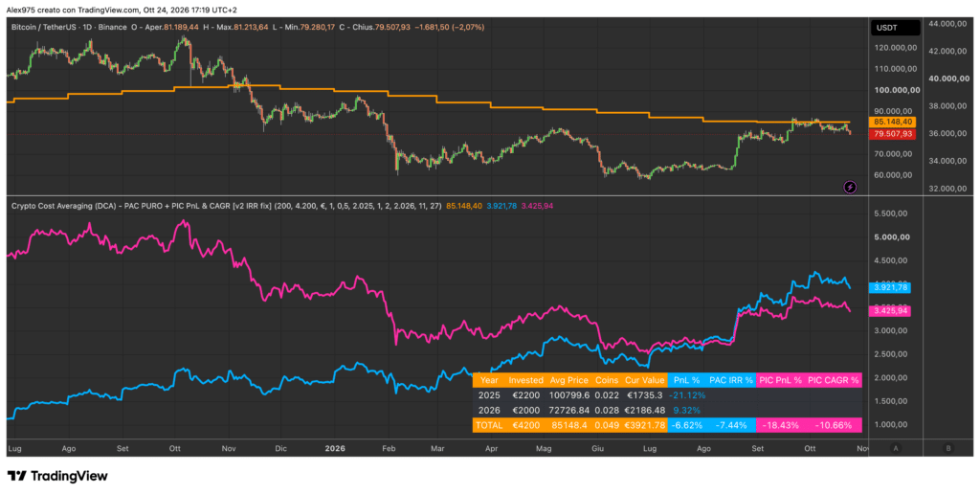This screenshot has height=495, width=980.
Task: Click the PAC IRR % column header
Action: (x=730, y=380)
